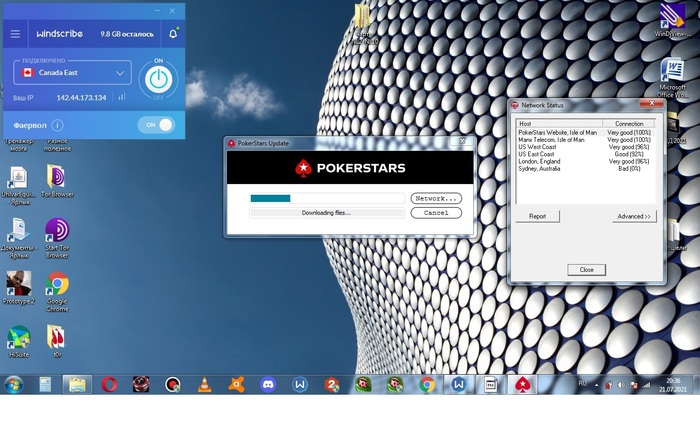Show firewall info icon in Windscribe
Screen dimensions: 700x424
(57, 125)
